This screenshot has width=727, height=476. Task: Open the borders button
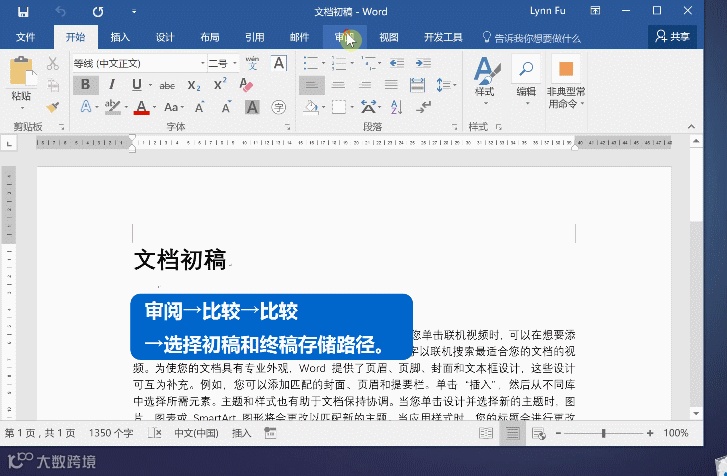click(x=338, y=108)
